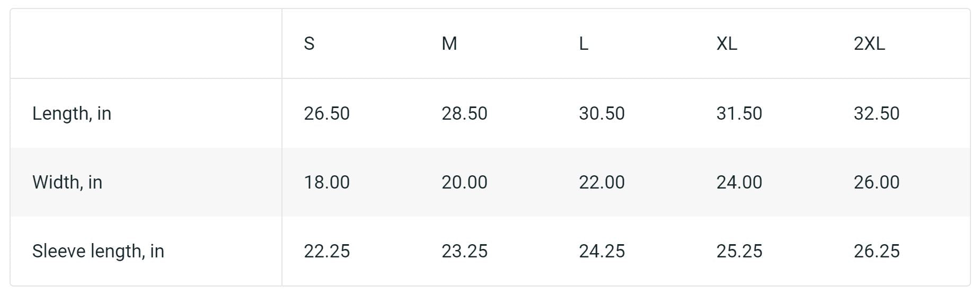Select the M length value 28.50

point(464,113)
